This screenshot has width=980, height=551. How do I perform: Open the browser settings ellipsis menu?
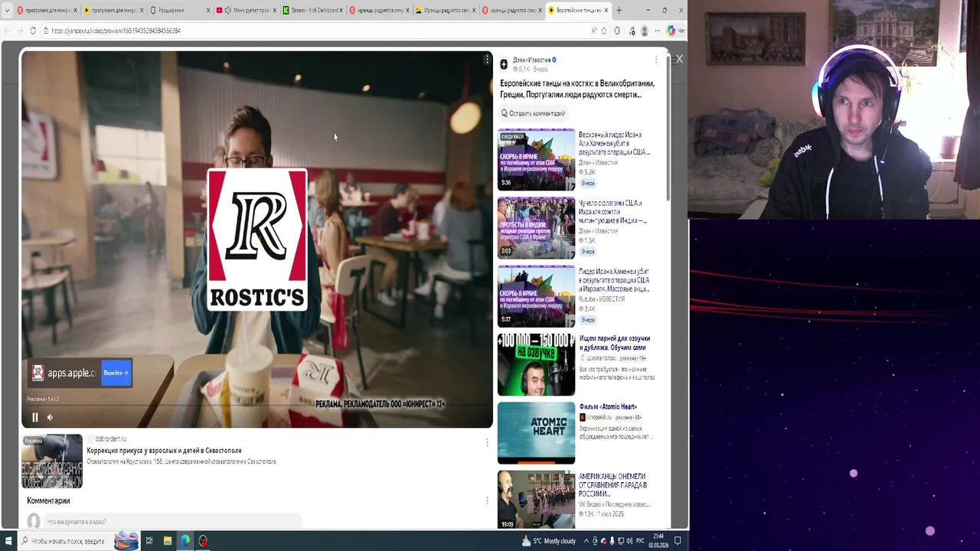click(x=657, y=31)
